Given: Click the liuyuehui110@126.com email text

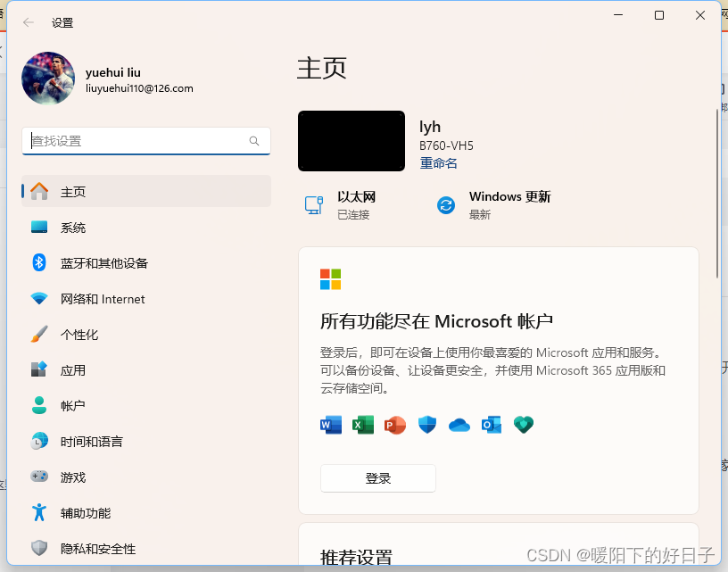Looking at the screenshot, I should 139,88.
